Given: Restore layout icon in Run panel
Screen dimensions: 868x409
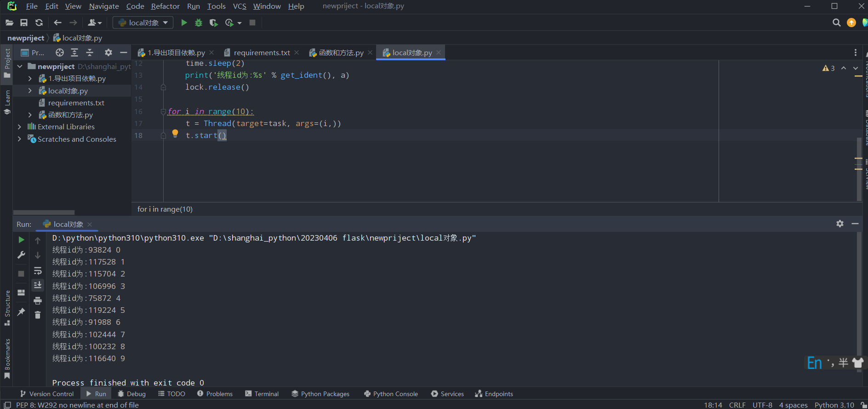Looking at the screenshot, I should point(21,293).
